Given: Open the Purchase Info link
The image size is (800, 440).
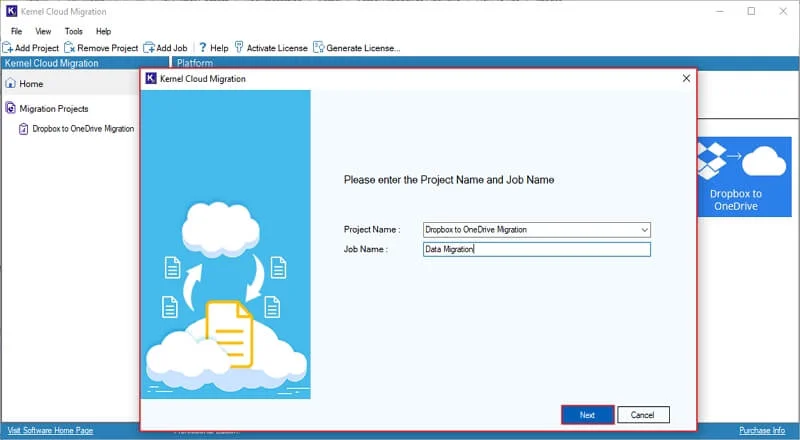Looking at the screenshot, I should tap(762, 430).
